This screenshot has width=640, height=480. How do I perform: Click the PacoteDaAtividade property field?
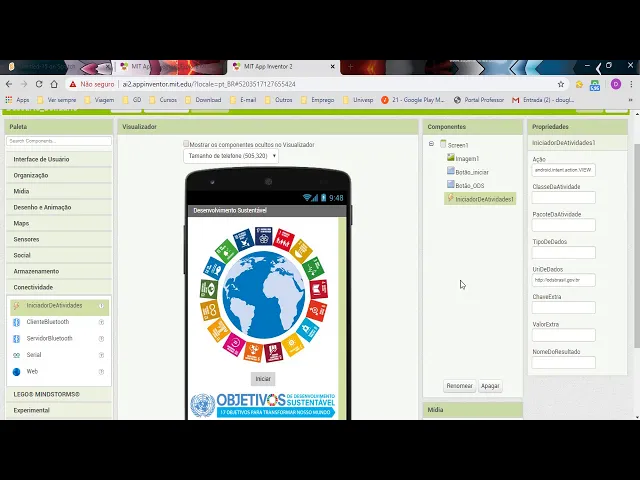[563, 225]
